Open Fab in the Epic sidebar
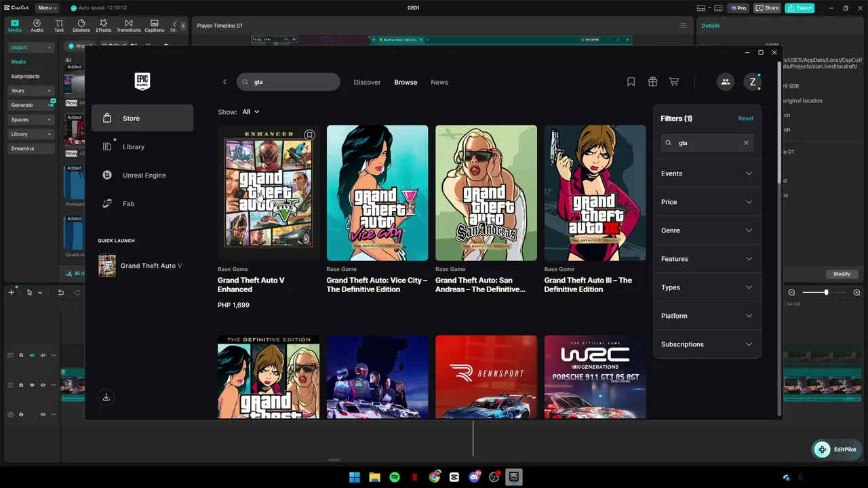The image size is (868, 488). tap(142, 203)
